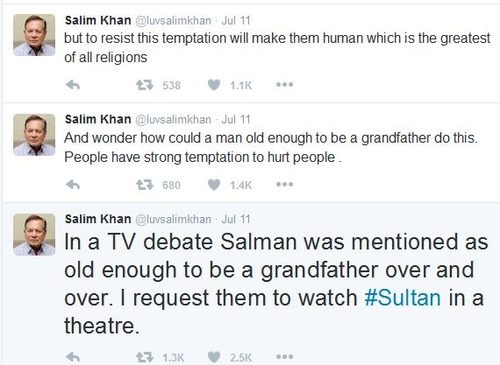Like the tweet with 2.5K likes
500x365 pixels.
click(214, 357)
